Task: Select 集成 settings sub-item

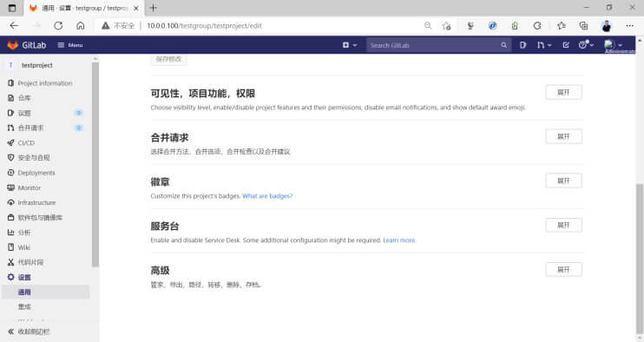Action: [x=24, y=306]
